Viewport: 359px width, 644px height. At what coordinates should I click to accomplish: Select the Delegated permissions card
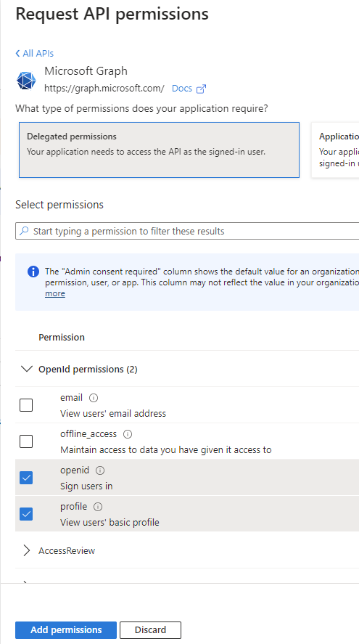click(159, 150)
